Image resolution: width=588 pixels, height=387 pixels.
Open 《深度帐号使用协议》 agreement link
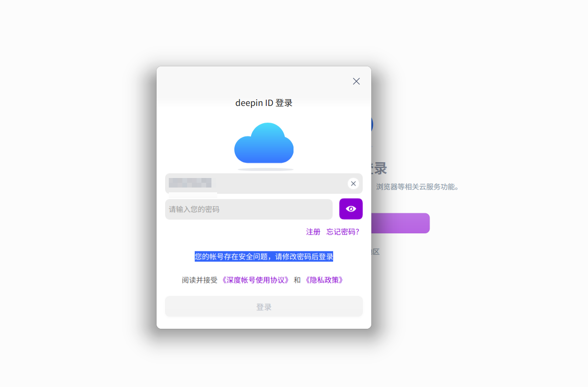pyautogui.click(x=255, y=280)
